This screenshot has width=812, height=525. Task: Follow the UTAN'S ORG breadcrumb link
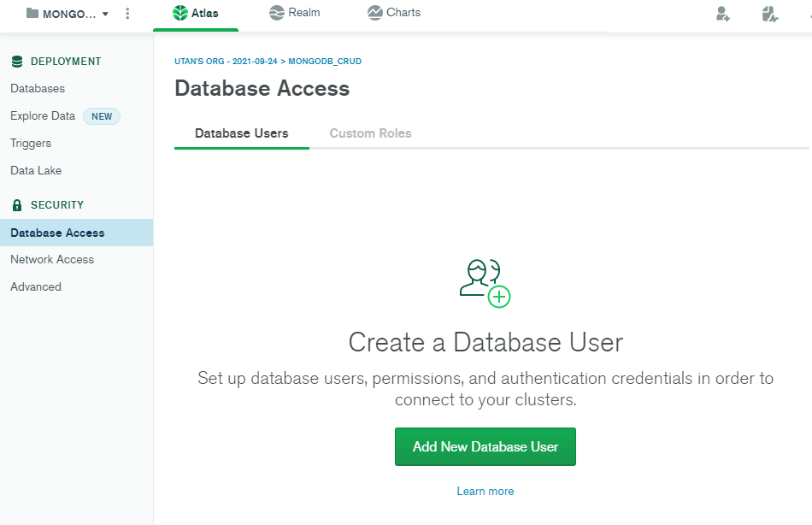(x=226, y=62)
